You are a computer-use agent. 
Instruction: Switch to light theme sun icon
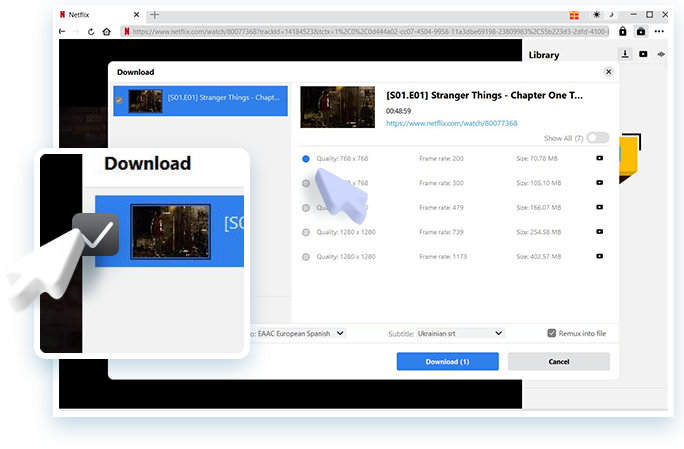pyautogui.click(x=596, y=15)
